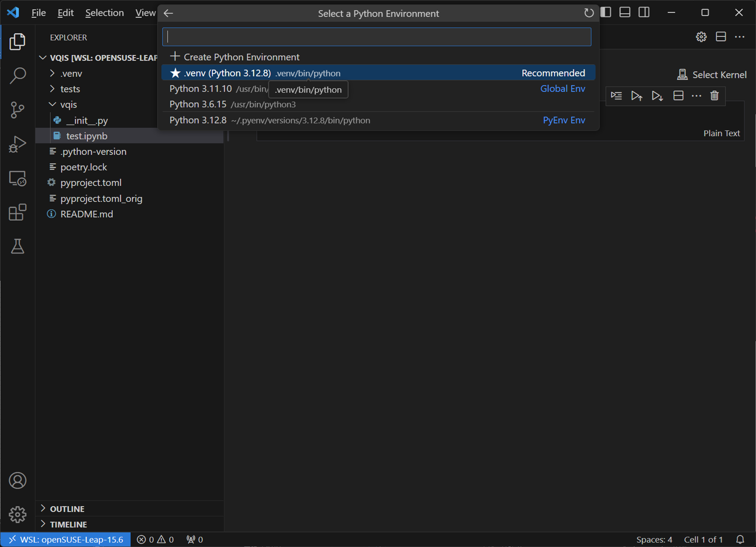Open the Selection menu
This screenshot has height=547, width=756.
(104, 13)
